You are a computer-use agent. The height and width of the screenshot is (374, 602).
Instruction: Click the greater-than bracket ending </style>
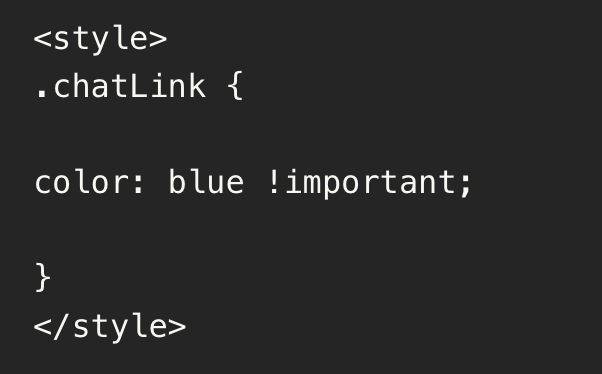click(x=177, y=327)
